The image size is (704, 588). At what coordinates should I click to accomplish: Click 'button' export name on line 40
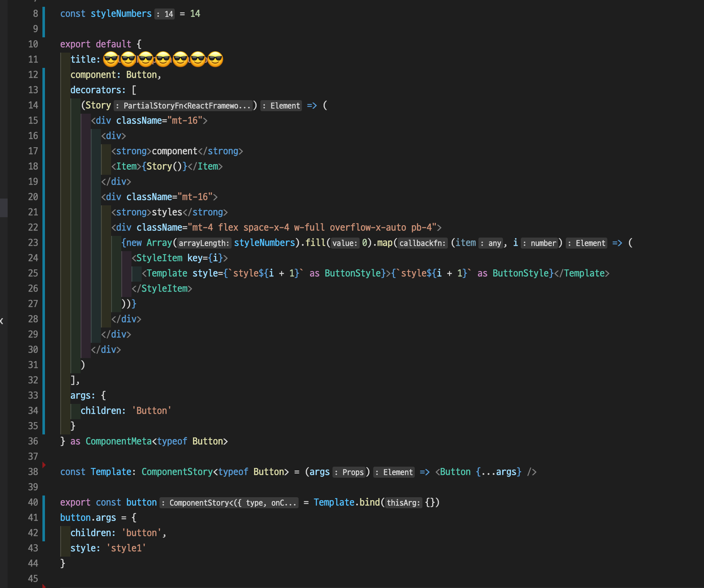[141, 502]
